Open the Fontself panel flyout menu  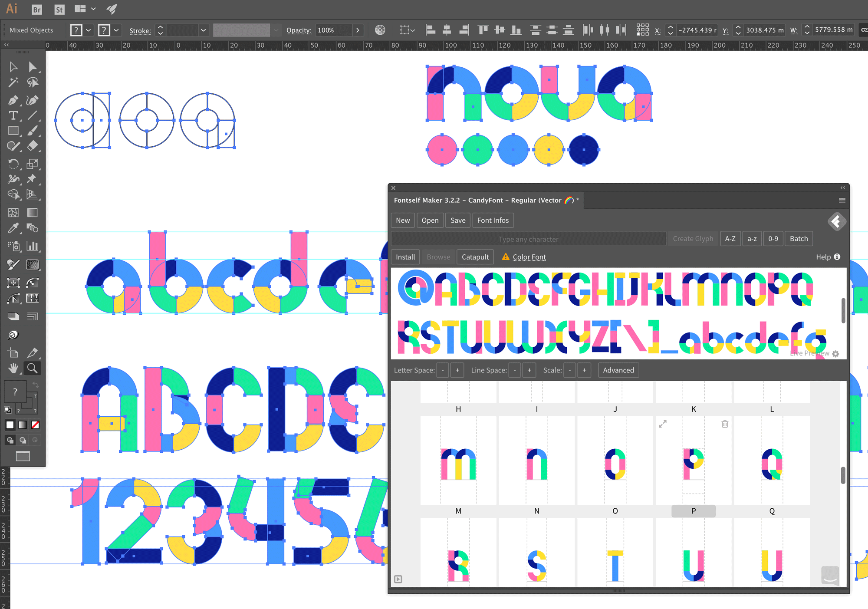(x=842, y=200)
